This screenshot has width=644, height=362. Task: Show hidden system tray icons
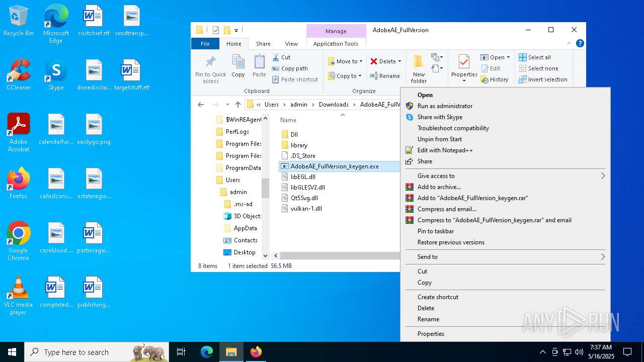tap(542, 352)
